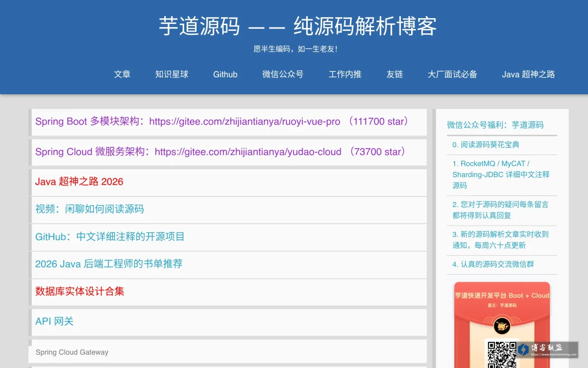Click the 友链 nav item

pyautogui.click(x=394, y=74)
